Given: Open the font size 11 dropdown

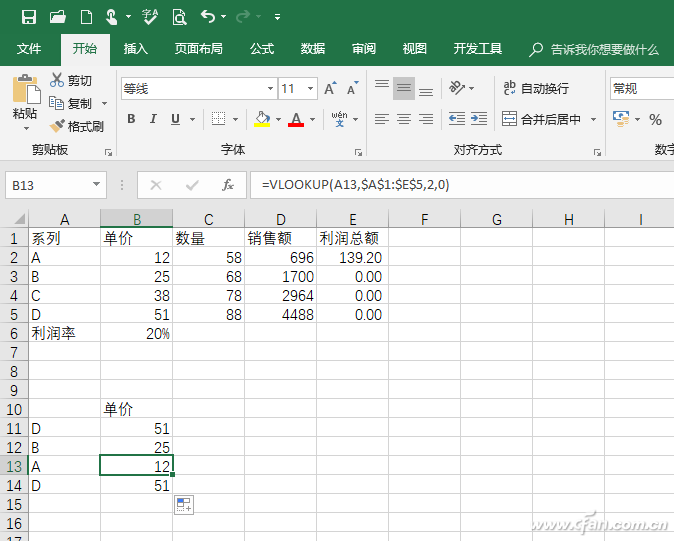Looking at the screenshot, I should point(310,89).
